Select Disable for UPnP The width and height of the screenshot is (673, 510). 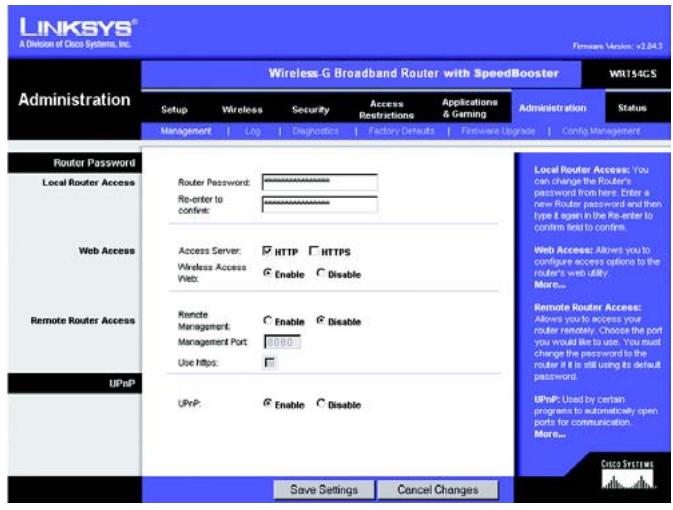click(x=321, y=403)
